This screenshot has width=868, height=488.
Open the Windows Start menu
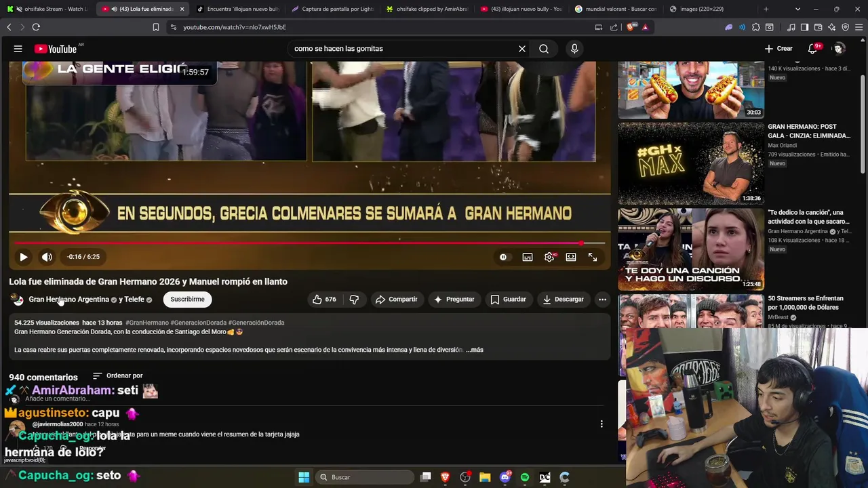304,477
